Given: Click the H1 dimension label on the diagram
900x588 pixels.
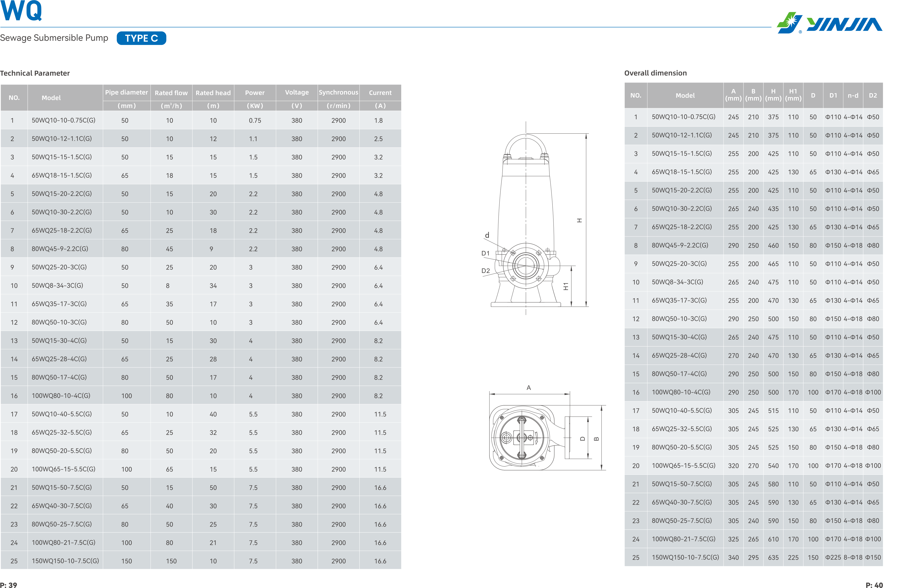Looking at the screenshot, I should [566, 286].
